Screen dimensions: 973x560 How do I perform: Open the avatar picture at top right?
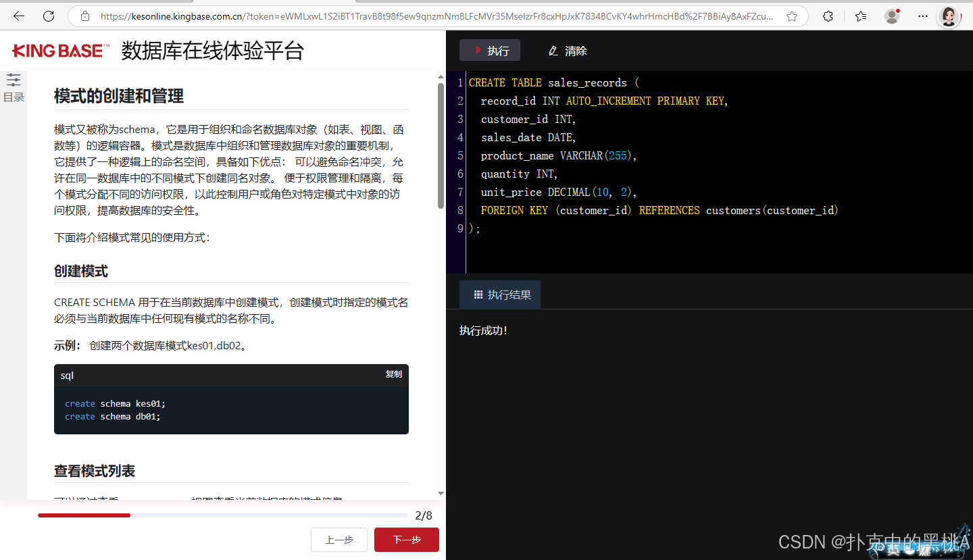949,16
